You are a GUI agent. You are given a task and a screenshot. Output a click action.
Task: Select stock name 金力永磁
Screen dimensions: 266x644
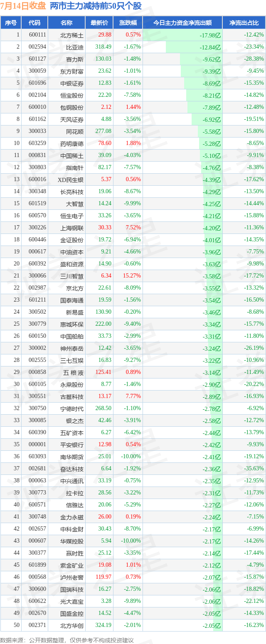point(72,517)
